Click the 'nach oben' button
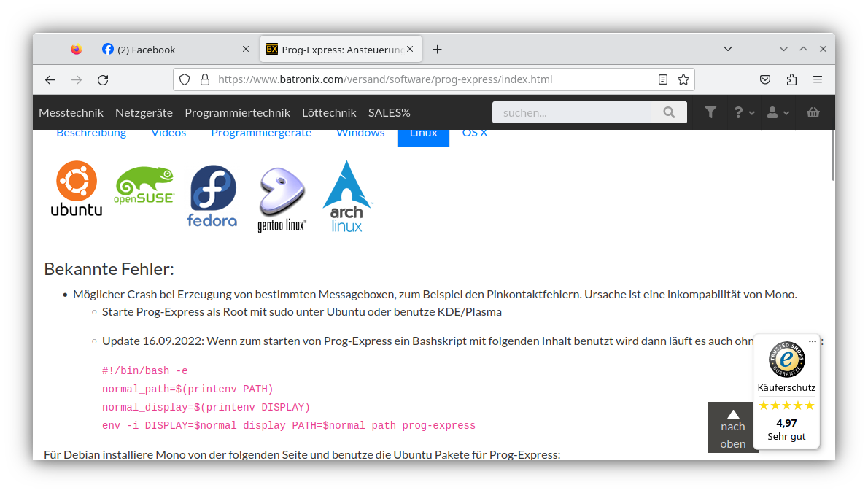The width and height of the screenshot is (868, 493). pos(732,427)
